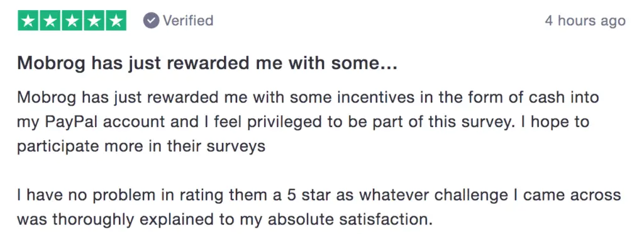Screen dimensions: 644x241
Task: Click the Verified label text
Action: (188, 21)
